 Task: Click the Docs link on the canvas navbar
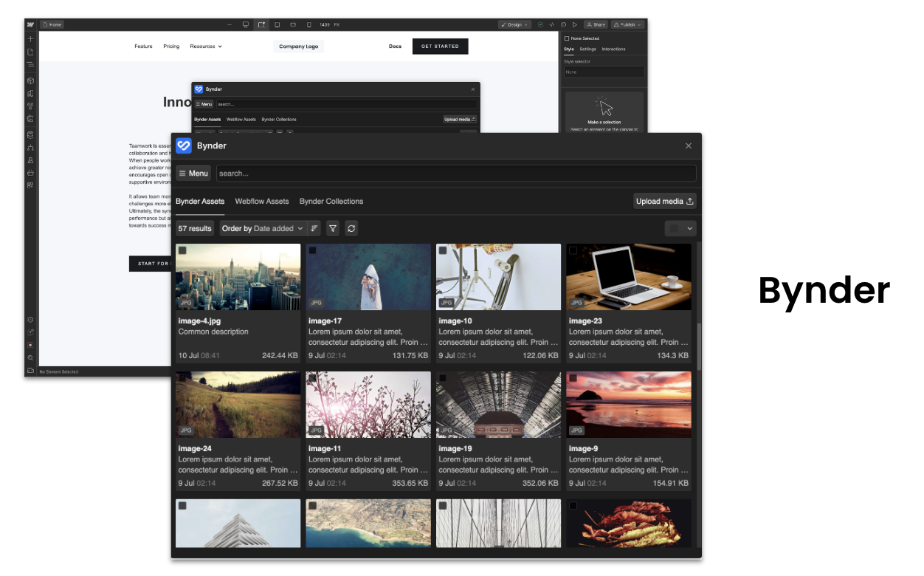pyautogui.click(x=396, y=47)
